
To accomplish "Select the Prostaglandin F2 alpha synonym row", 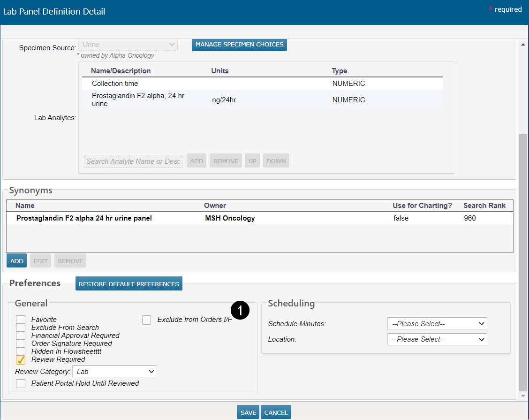I will pyautogui.click(x=84, y=218).
